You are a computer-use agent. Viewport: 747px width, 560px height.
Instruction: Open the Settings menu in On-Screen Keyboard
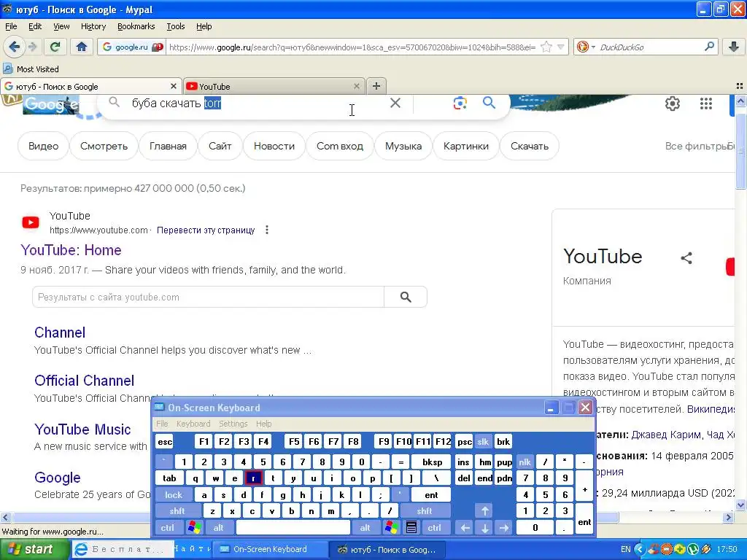pos(233,424)
